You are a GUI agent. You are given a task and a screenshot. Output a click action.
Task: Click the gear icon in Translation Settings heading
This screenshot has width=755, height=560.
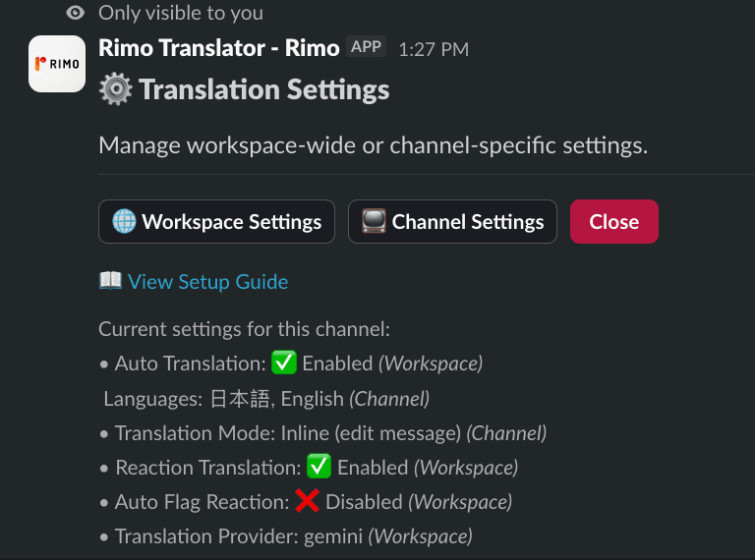coord(116,89)
